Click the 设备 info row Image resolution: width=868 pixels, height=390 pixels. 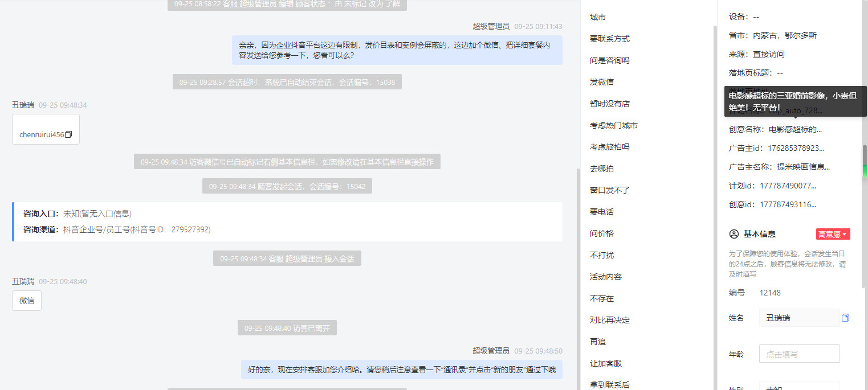pyautogui.click(x=744, y=17)
